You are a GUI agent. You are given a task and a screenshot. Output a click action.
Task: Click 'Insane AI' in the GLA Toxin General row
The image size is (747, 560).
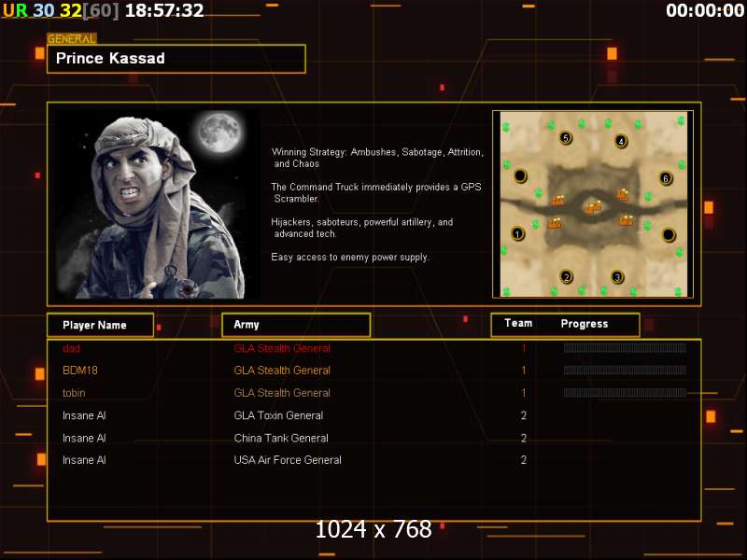tap(84, 415)
